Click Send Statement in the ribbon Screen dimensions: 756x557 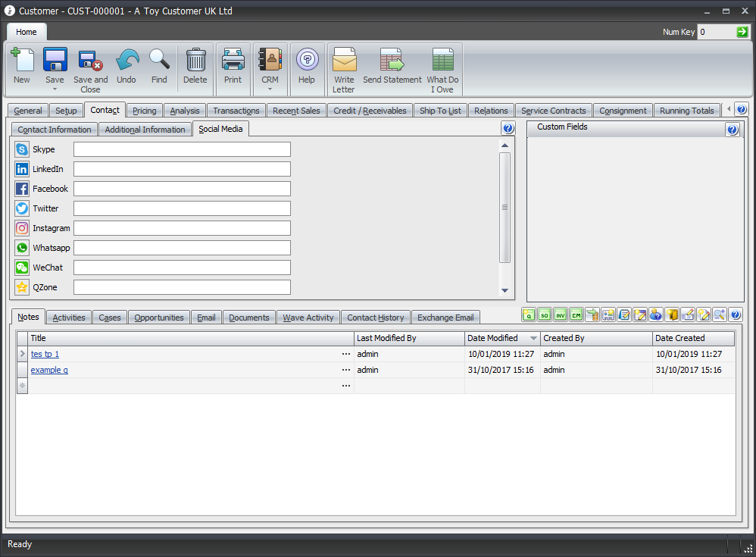click(x=392, y=61)
